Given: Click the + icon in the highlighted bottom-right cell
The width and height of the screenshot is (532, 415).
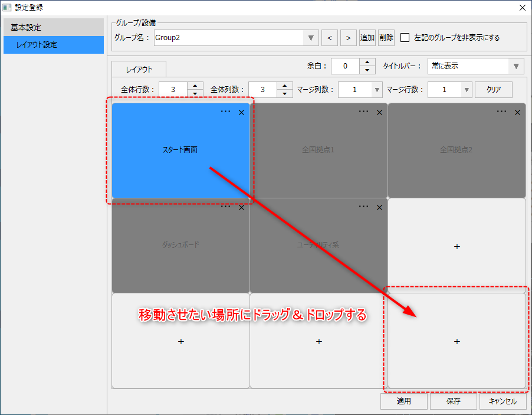Looking at the screenshot, I should (x=457, y=341).
